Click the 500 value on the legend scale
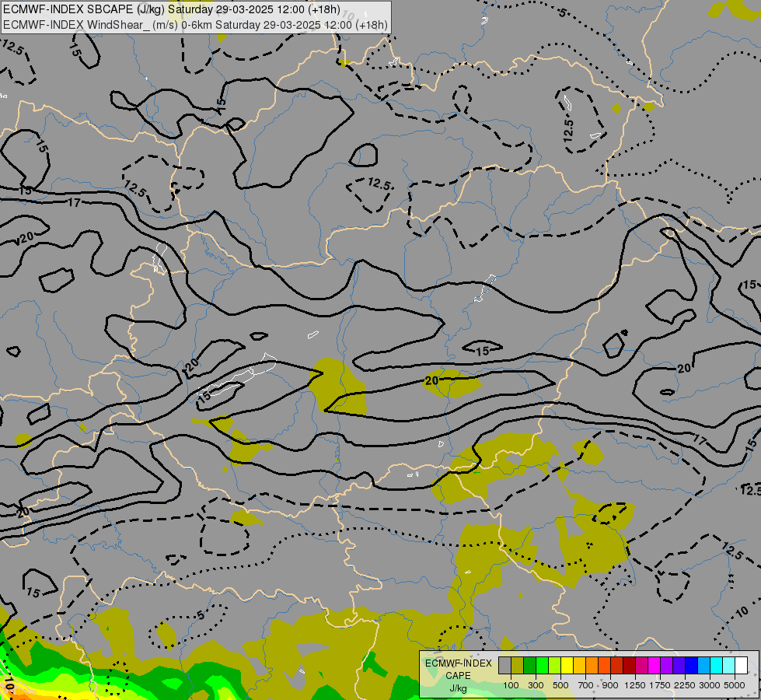 (x=560, y=685)
